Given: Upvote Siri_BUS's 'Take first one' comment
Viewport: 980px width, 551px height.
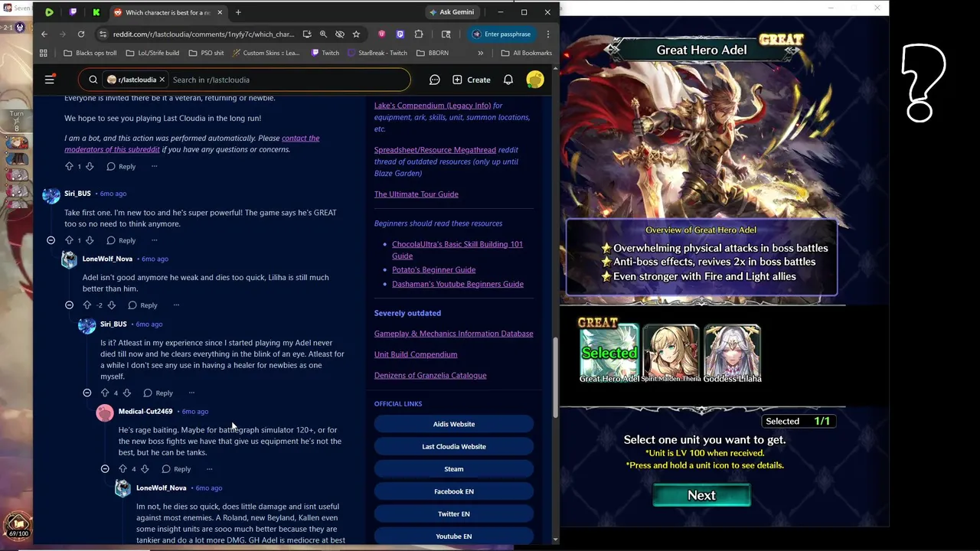Looking at the screenshot, I should 69,240.
